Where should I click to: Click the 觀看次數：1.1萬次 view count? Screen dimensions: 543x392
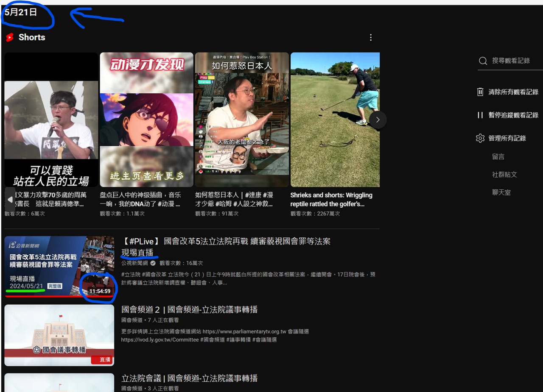pos(122,214)
